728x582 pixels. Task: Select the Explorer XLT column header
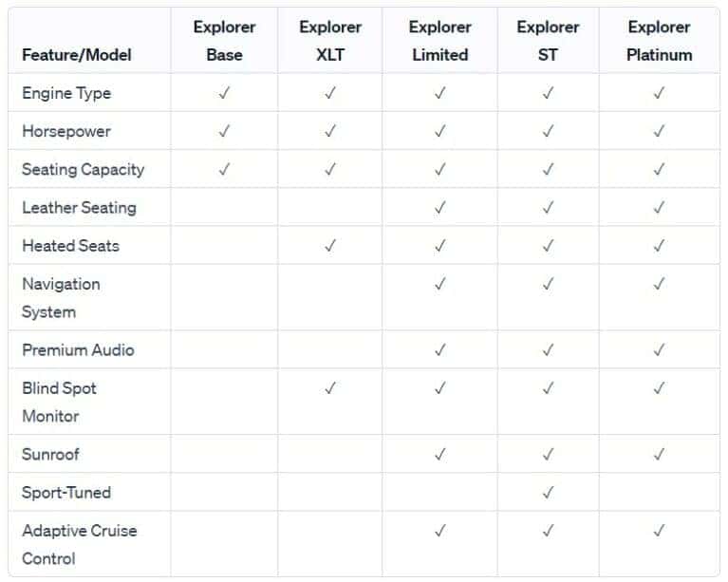[330, 41]
